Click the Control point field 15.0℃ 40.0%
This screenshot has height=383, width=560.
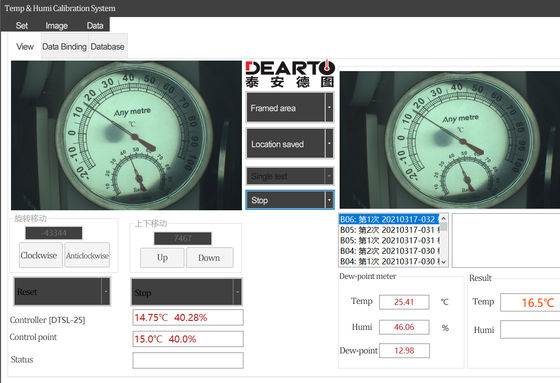[188, 339]
